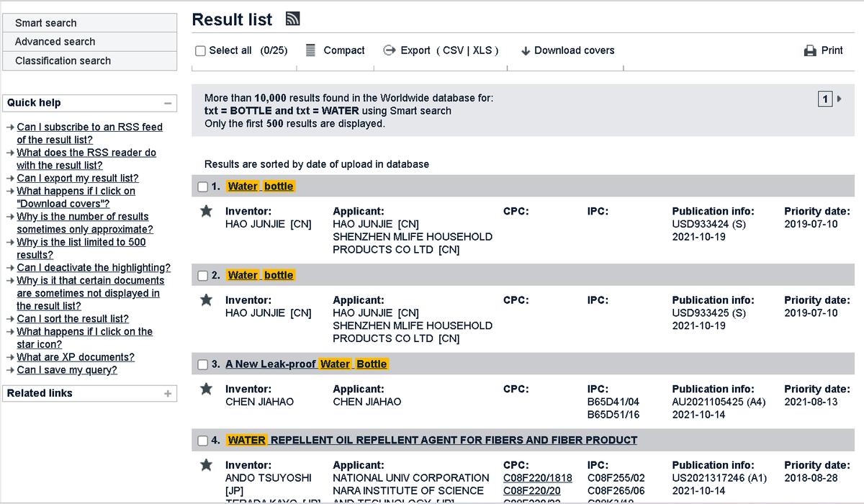864x504 pixels.
Task: Tick the checkbox for result 2
Action: click(x=203, y=276)
